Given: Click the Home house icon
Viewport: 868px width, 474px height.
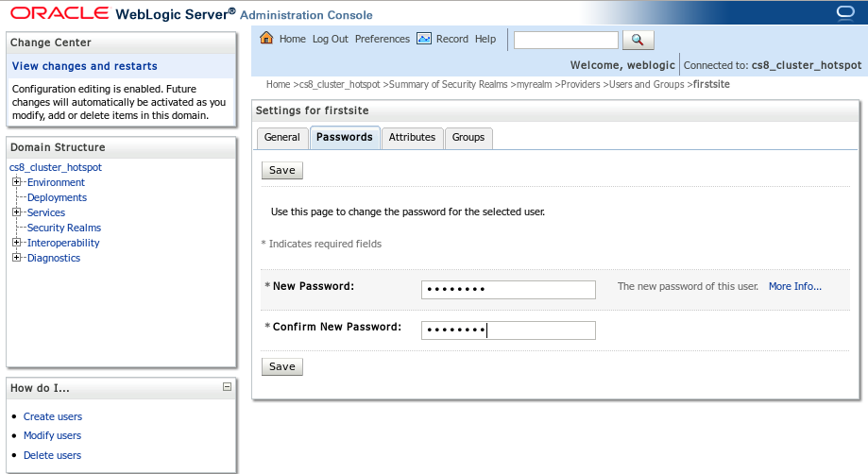Looking at the screenshot, I should (266, 38).
